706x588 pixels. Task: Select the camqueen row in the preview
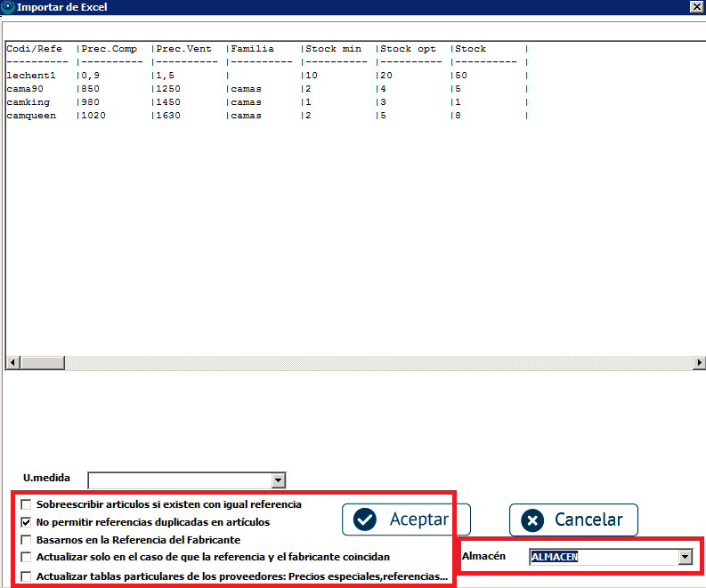31,116
